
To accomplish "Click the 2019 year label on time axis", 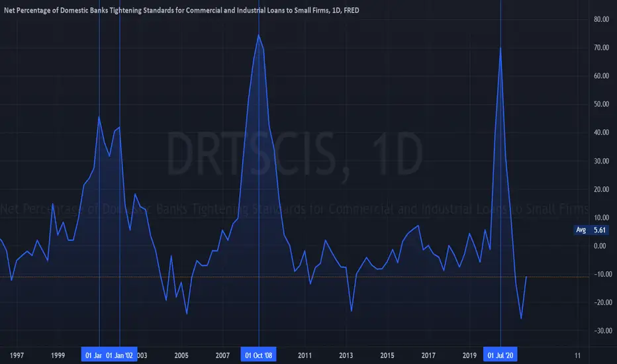I will pos(469,356).
